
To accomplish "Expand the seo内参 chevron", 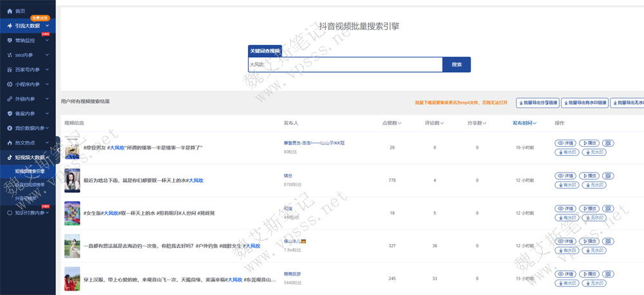I will 47,55.
